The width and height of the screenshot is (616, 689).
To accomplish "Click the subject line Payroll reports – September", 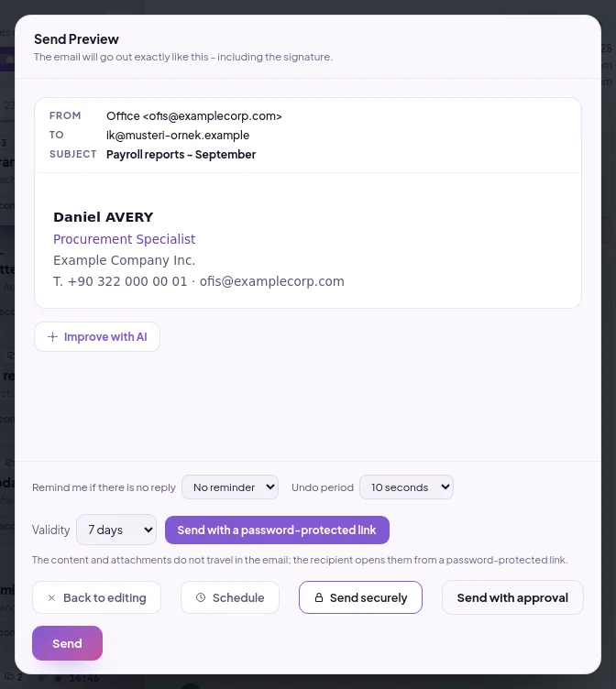I will [181, 155].
